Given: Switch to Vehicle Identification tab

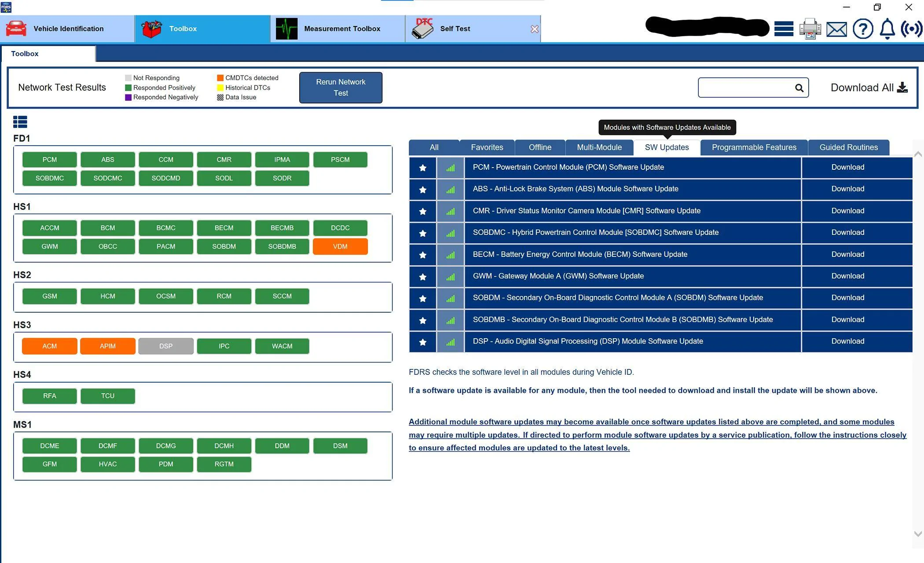Looking at the screenshot, I should pyautogui.click(x=67, y=29).
